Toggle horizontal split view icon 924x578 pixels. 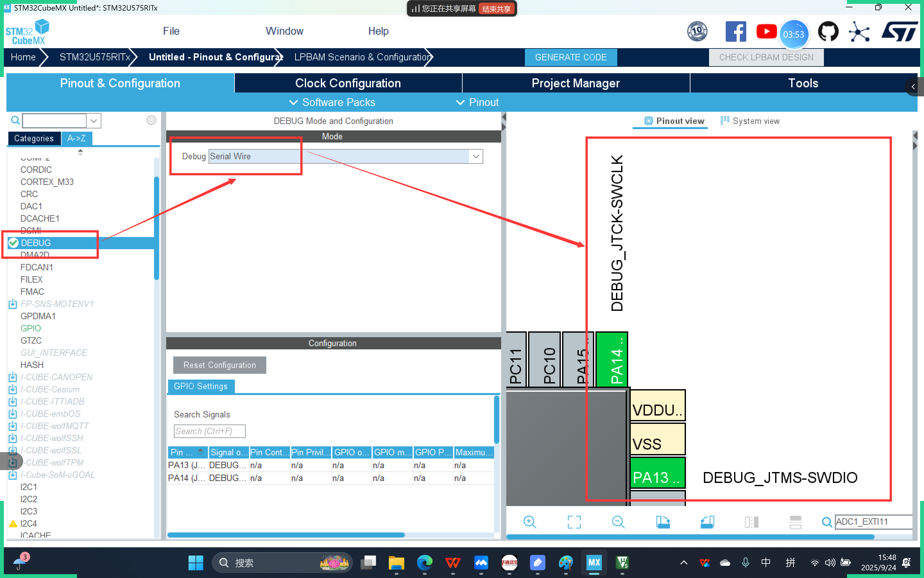point(795,522)
